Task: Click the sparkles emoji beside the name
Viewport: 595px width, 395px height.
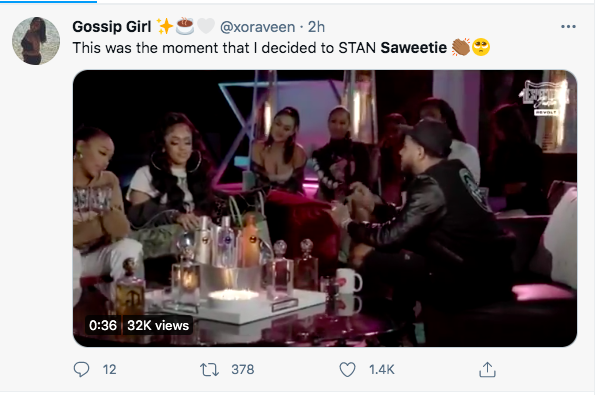Action: (x=165, y=26)
